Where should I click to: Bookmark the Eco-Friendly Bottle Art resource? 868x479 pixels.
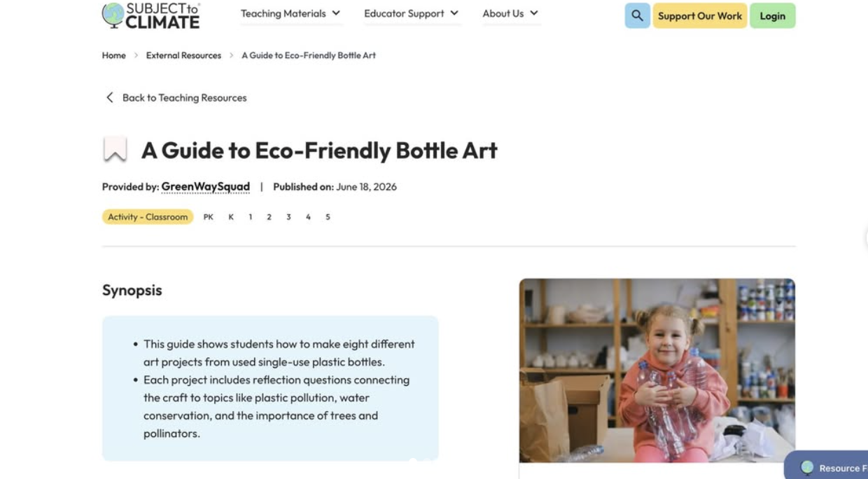coord(115,150)
